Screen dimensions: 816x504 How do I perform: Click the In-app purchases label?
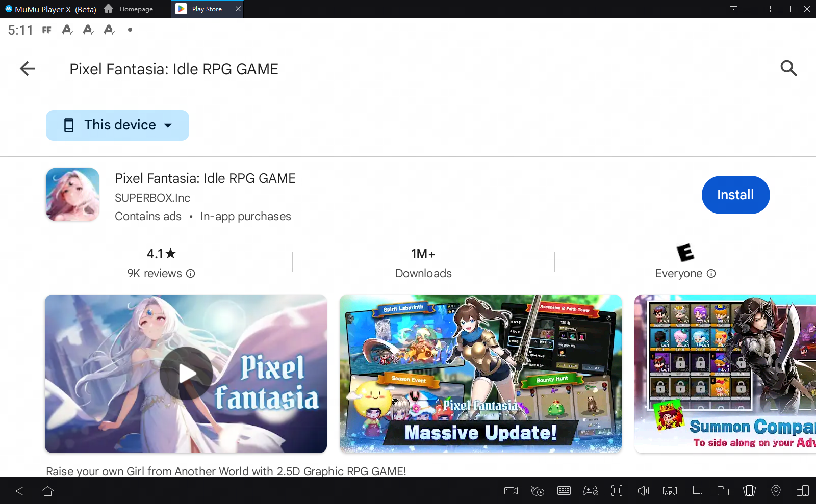[245, 217]
